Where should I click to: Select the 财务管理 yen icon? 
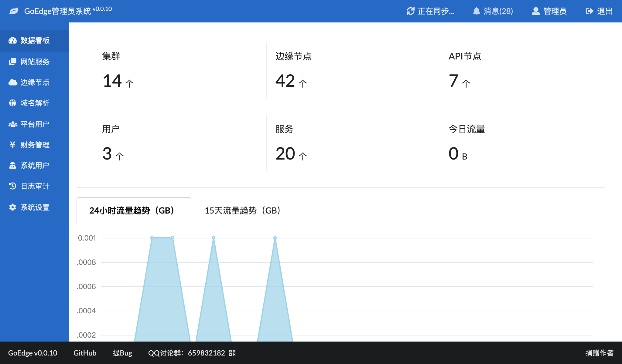[x=12, y=145]
